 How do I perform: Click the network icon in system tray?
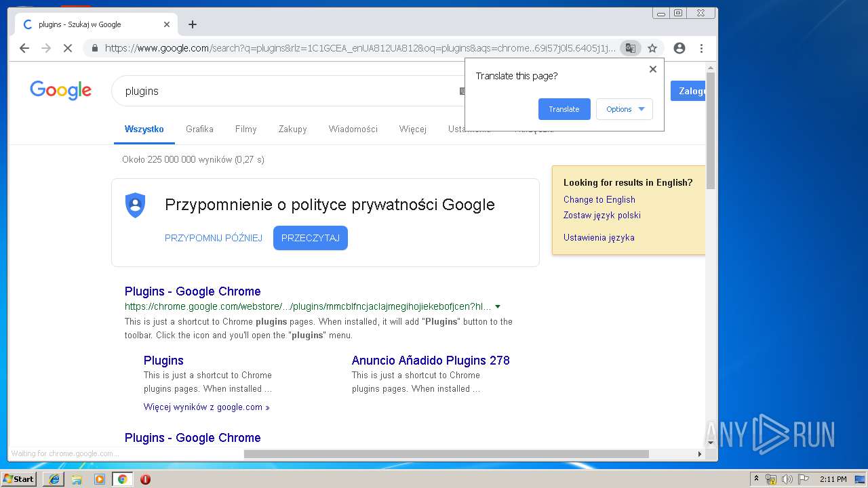tap(771, 479)
